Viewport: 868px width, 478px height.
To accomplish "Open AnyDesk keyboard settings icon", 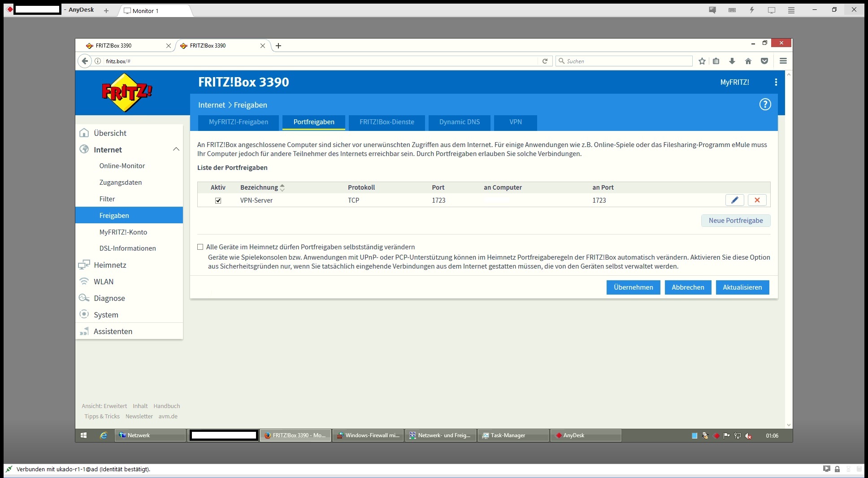I will coord(732,10).
